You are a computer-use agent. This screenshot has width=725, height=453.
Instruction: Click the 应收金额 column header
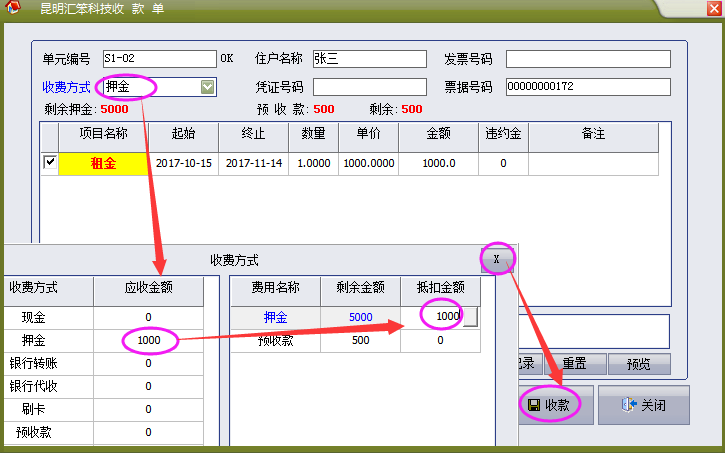tap(148, 291)
